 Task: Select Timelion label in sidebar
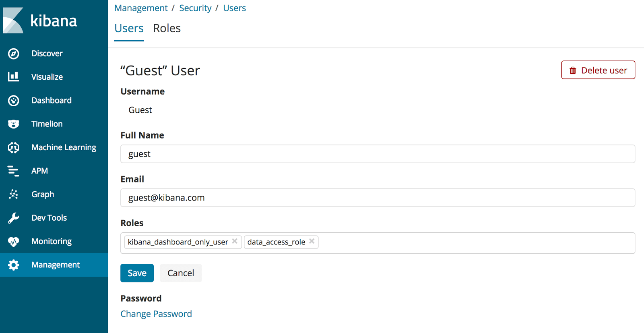pyautogui.click(x=47, y=124)
